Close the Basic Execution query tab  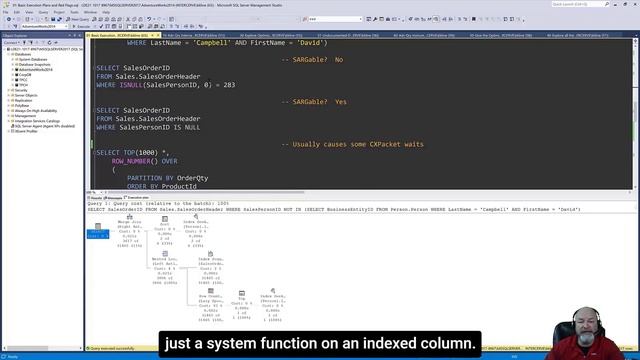click(158, 36)
